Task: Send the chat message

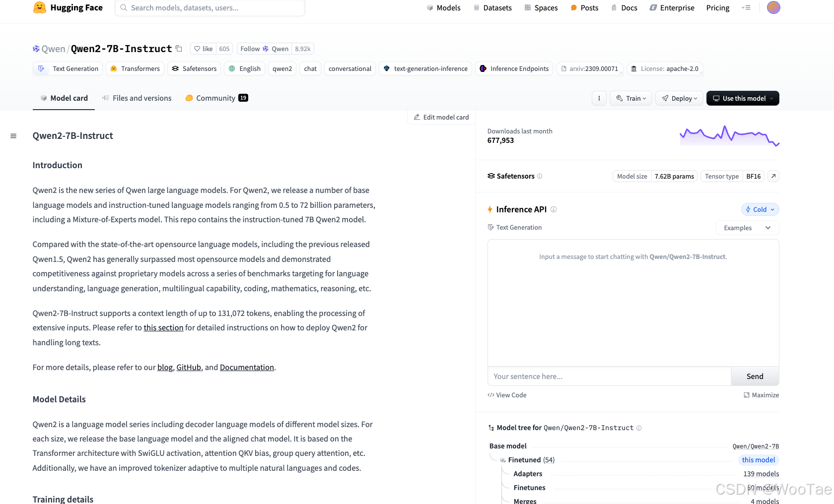Action: [755, 376]
